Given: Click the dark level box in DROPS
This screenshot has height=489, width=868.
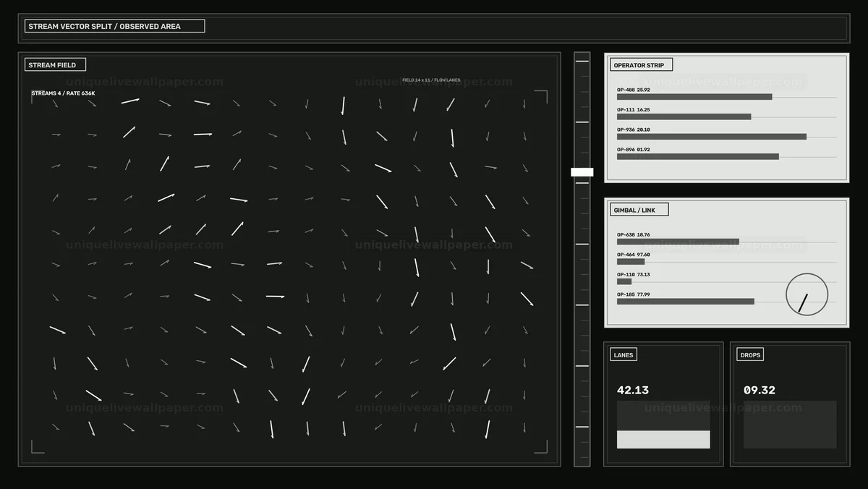Looking at the screenshot, I should 790,425.
